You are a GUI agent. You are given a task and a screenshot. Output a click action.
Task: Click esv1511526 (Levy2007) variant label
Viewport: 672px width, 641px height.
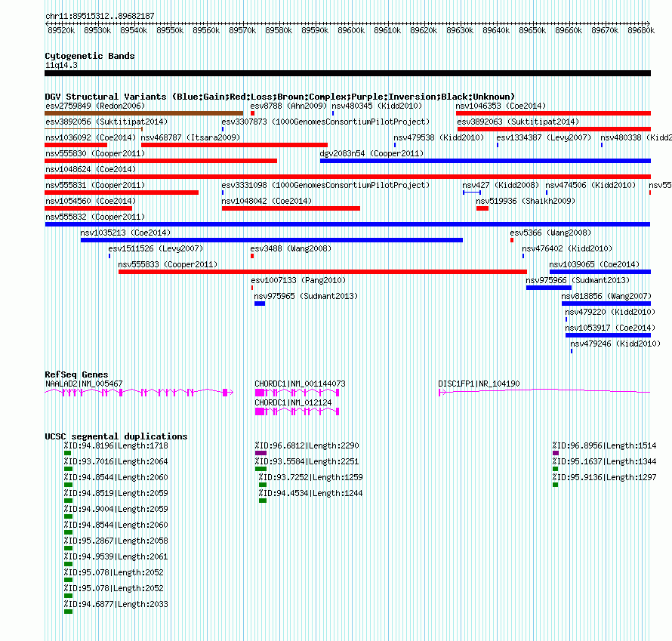[156, 248]
